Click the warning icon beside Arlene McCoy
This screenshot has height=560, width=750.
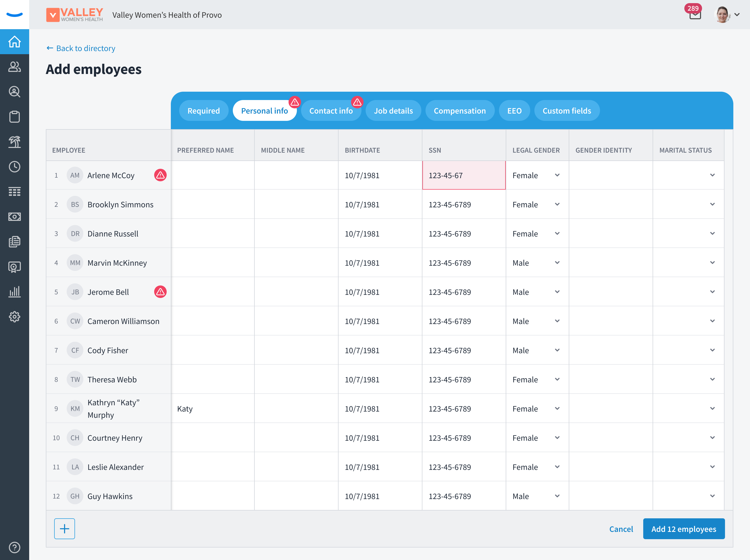point(160,175)
